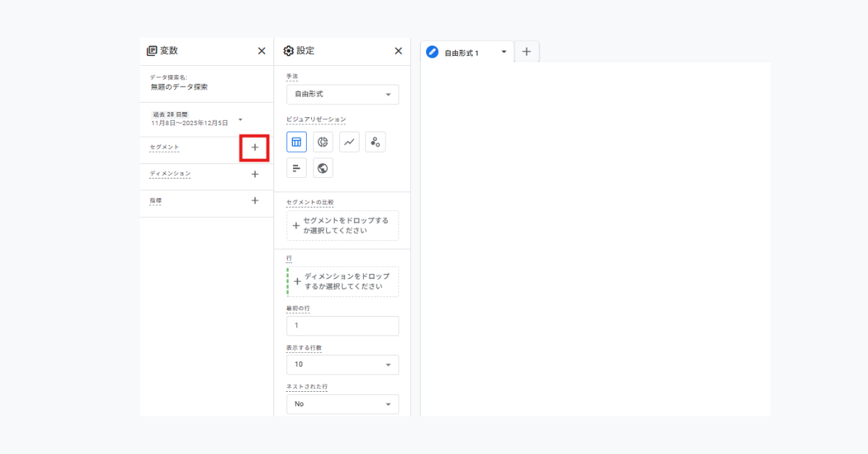Click the 最初の行 input field
Viewport: 868px width, 454px height.
tap(342, 326)
